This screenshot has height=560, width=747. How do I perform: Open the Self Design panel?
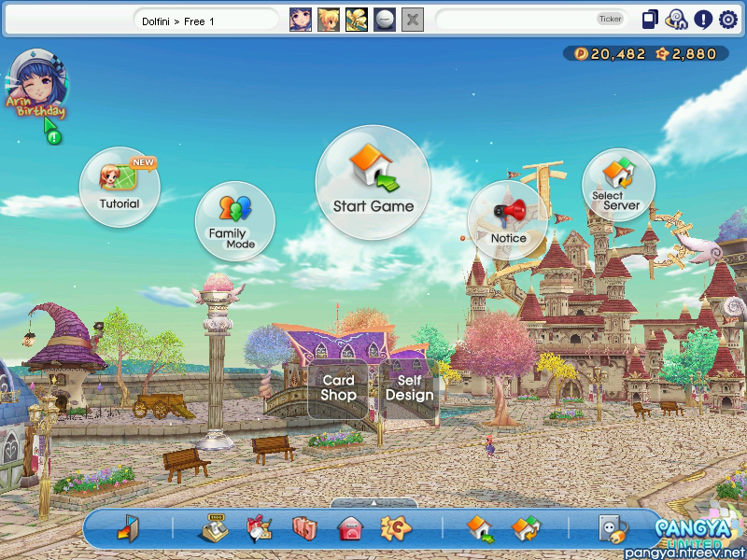[409, 388]
